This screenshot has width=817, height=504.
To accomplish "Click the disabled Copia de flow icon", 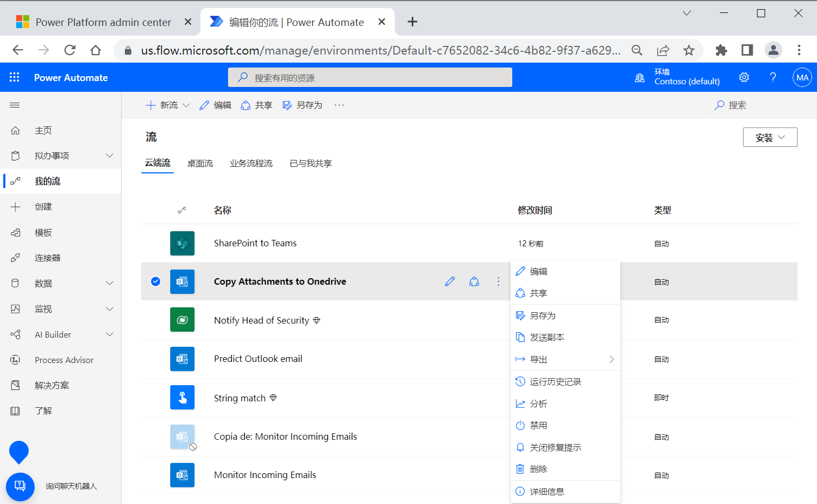I will pyautogui.click(x=182, y=436).
